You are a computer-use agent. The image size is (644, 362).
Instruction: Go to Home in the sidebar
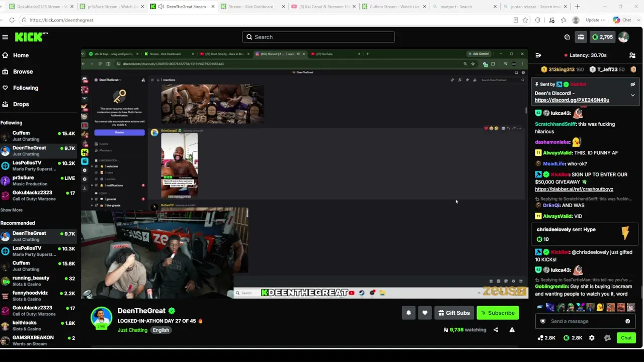click(21, 55)
